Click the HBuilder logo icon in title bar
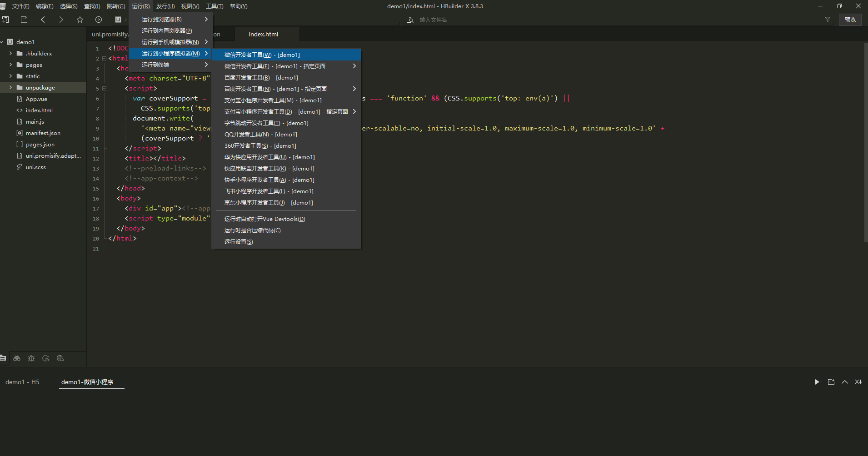Image resolution: width=868 pixels, height=456 pixels. point(3,6)
